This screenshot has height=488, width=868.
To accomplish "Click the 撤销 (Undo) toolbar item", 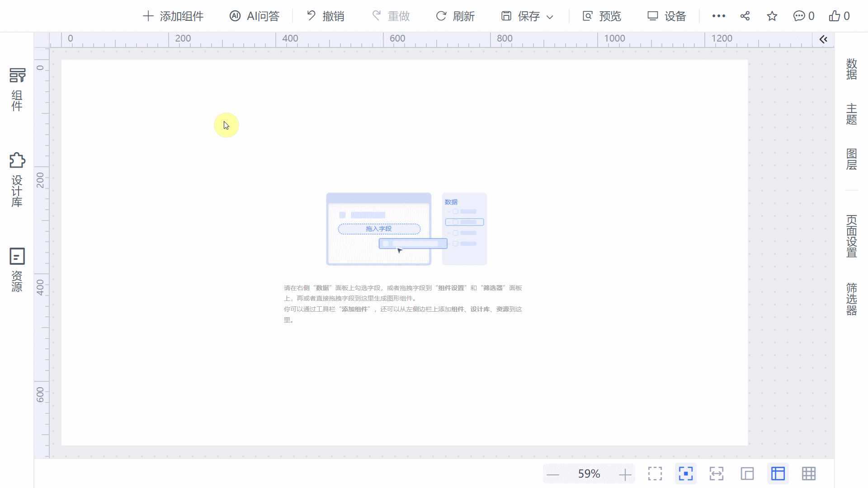I will tap(325, 16).
